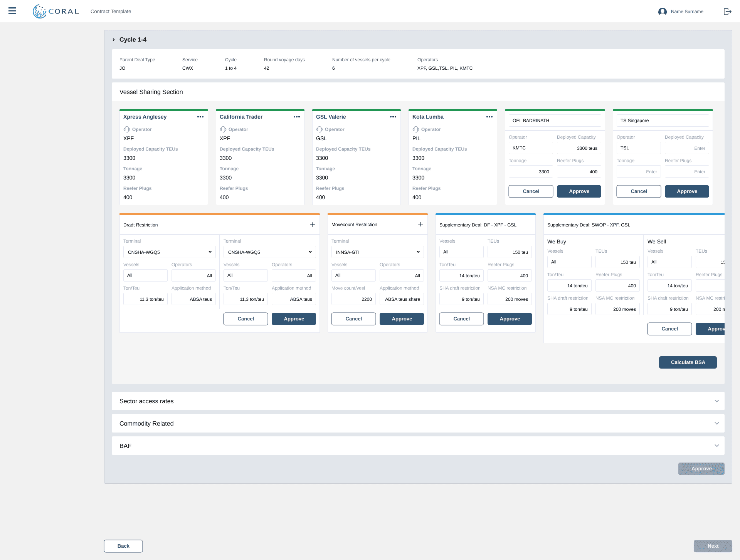The width and height of the screenshot is (740, 560).
Task: Edit We Sell Ton/Teu 14 ton/teu field
Action: (669, 285)
